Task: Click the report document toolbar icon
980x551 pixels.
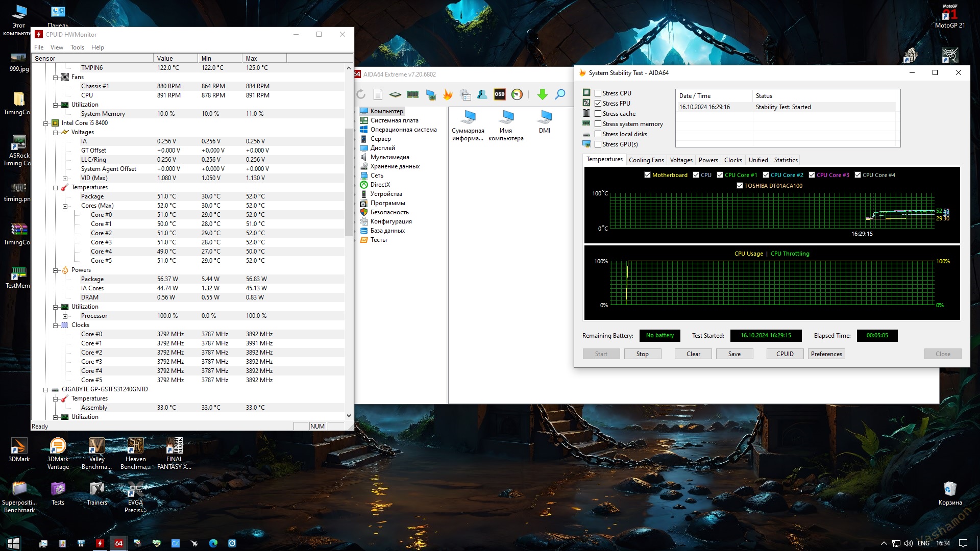Action: pyautogui.click(x=378, y=94)
